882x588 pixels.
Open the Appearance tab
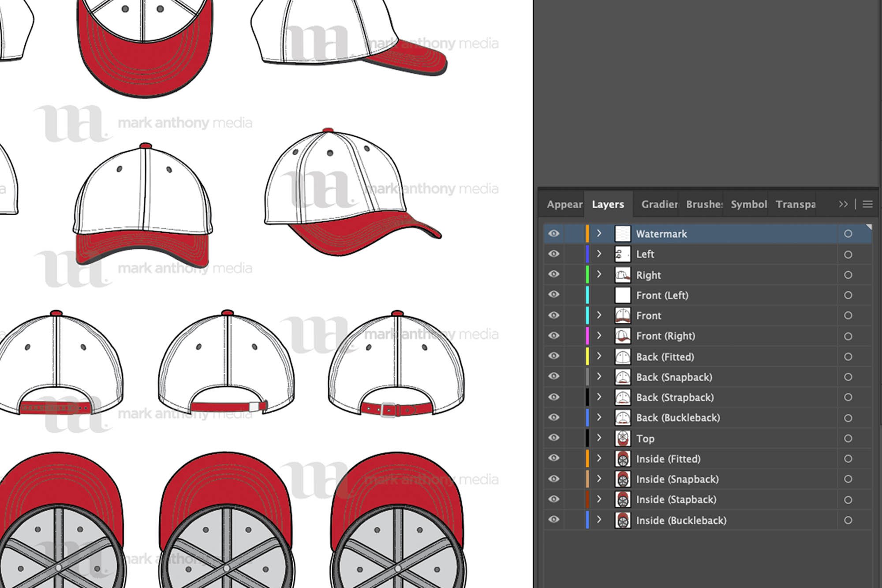click(x=565, y=204)
